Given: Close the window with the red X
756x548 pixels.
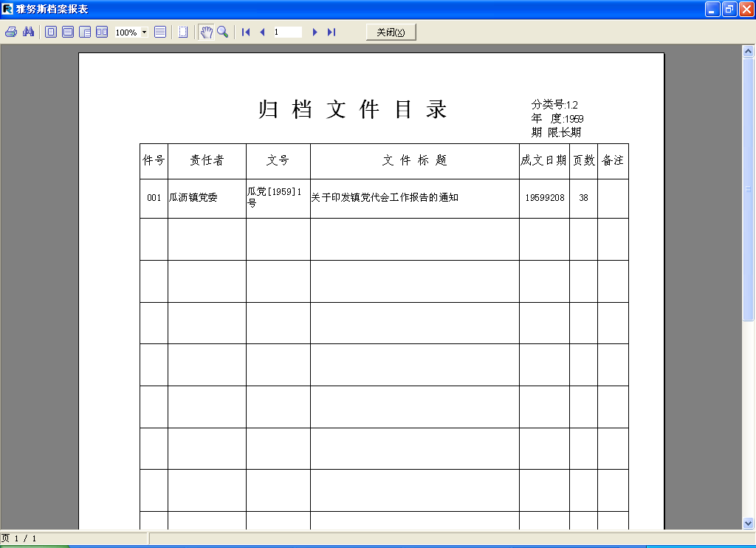Looking at the screenshot, I should [x=746, y=9].
